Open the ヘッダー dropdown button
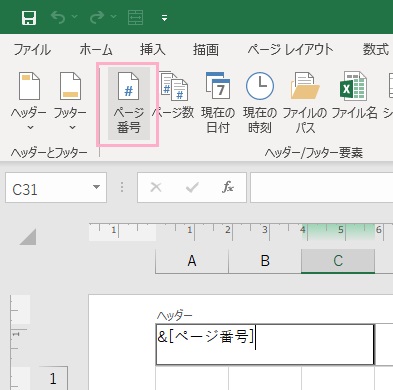Viewport: 393px width, 390px height. pos(29,102)
